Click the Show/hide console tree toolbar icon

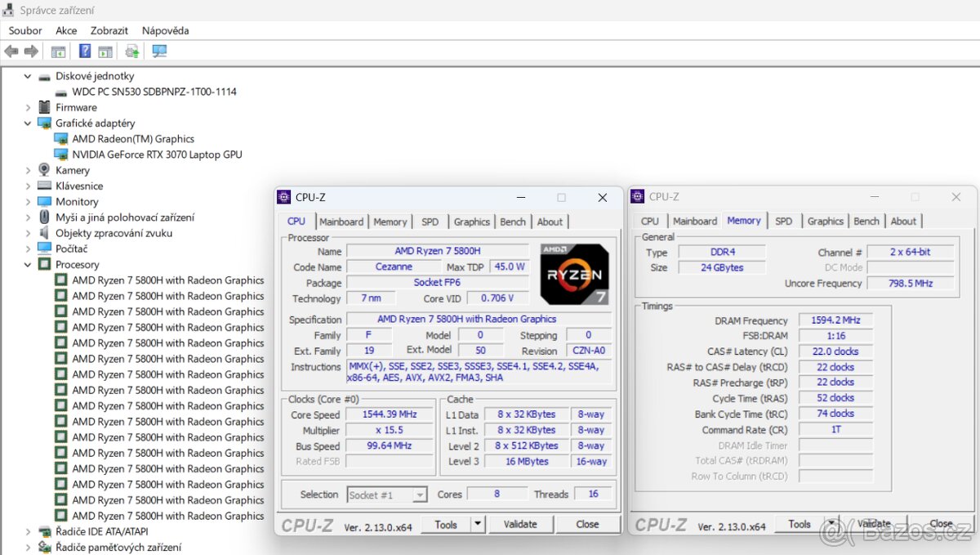58,51
